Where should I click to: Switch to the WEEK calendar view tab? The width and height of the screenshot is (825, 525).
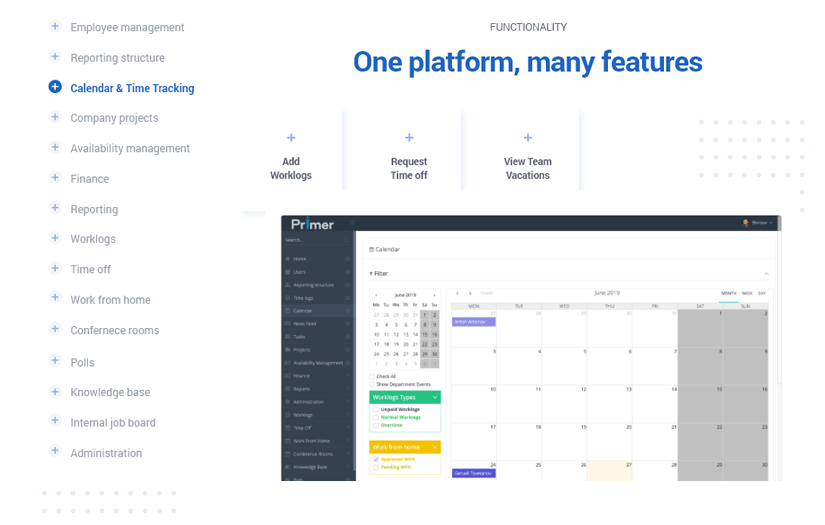coord(747,294)
